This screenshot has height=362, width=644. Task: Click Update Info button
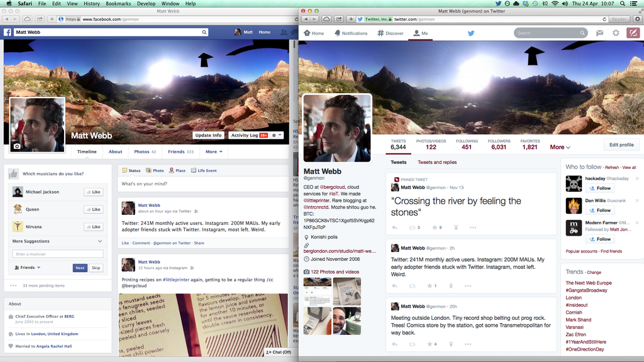(x=208, y=136)
